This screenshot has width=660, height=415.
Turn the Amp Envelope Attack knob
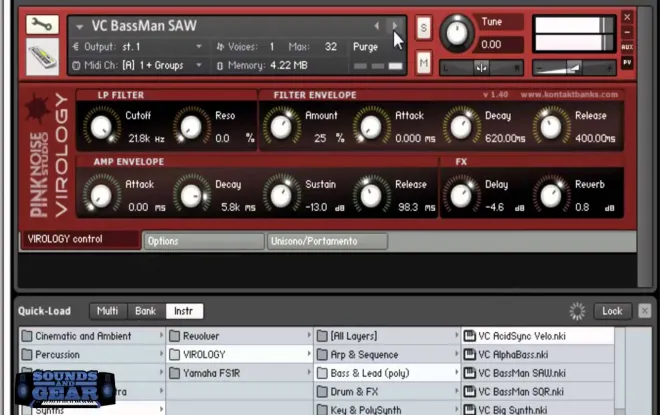[101, 196]
